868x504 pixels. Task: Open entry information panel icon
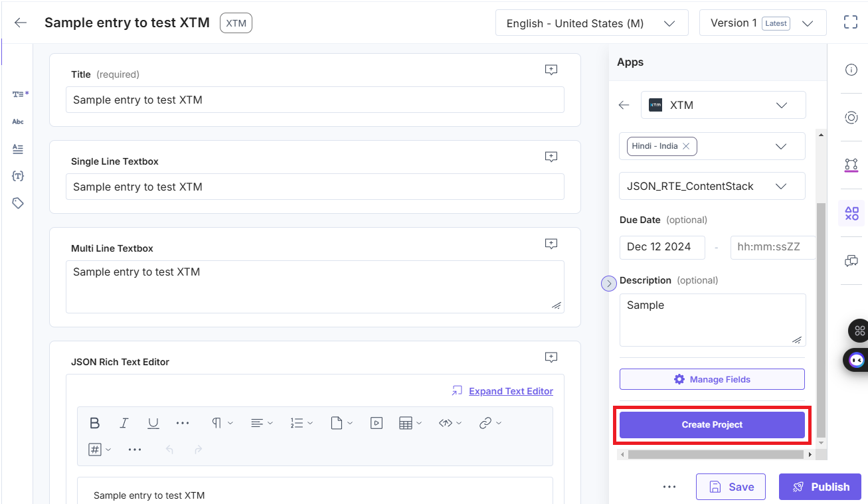point(851,70)
